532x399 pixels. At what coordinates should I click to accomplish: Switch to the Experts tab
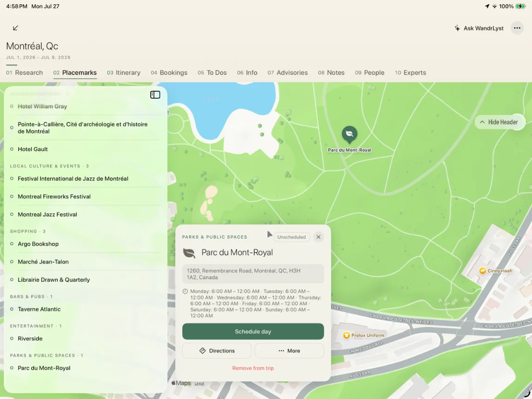pos(410,73)
